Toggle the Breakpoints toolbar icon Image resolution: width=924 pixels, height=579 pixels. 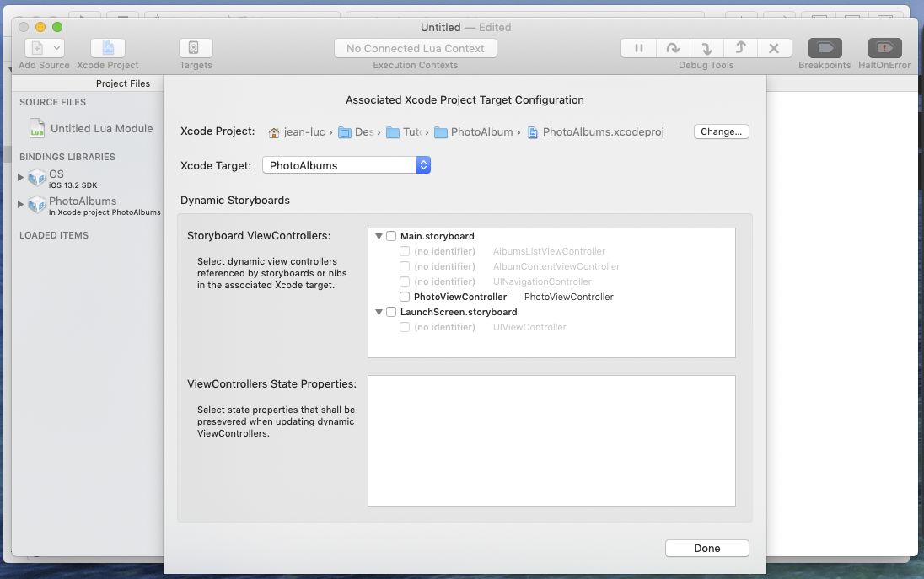tap(825, 48)
